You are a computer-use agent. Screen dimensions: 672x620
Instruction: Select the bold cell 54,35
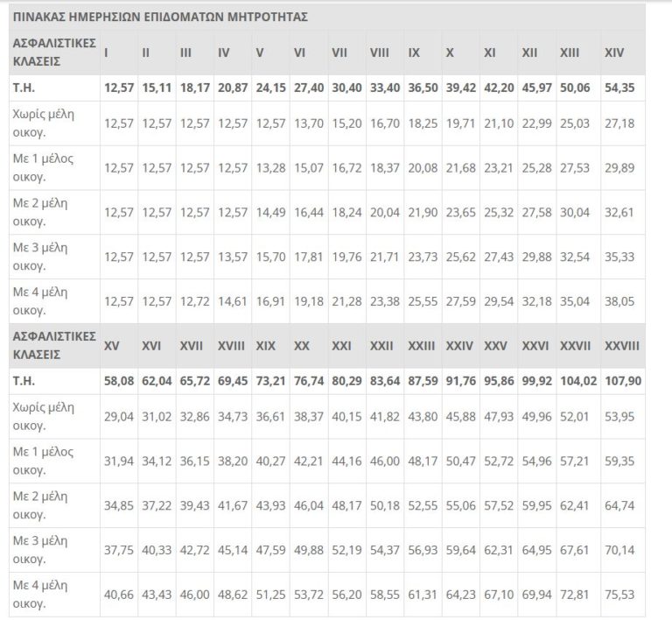[x=621, y=88]
